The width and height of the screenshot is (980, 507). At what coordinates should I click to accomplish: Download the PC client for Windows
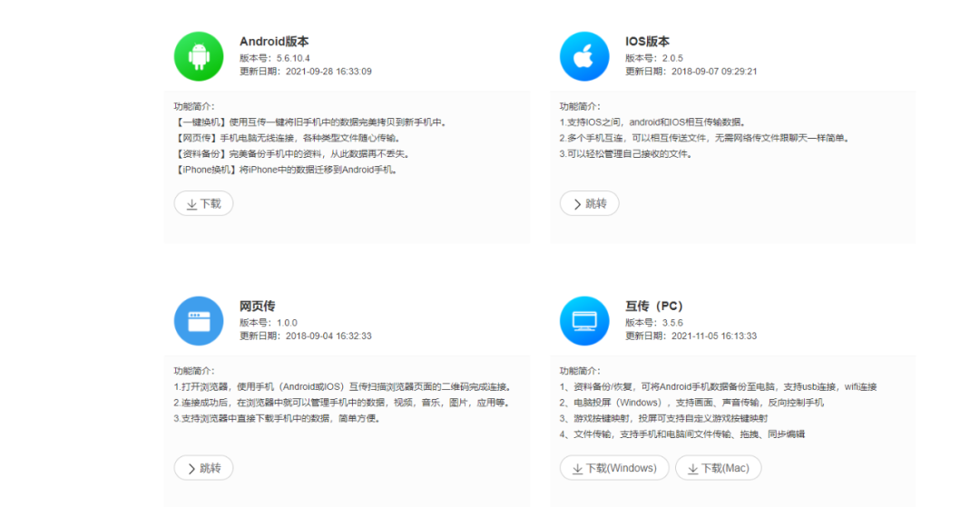coord(614,468)
